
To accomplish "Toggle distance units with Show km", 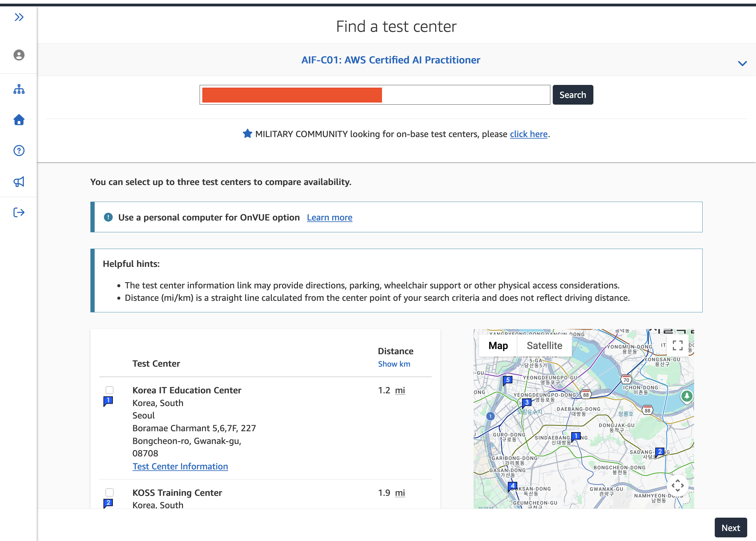I will click(x=394, y=364).
